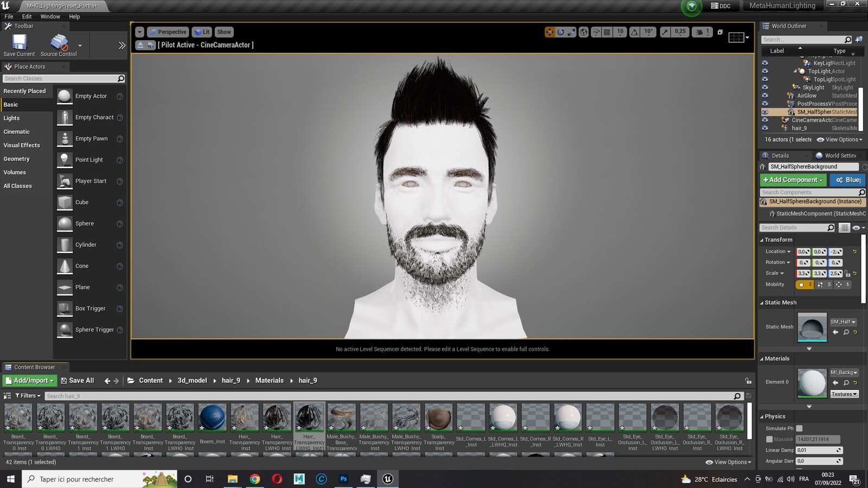Open the Add Component dropdown
Viewport: 868px width, 488px height.
(793, 180)
